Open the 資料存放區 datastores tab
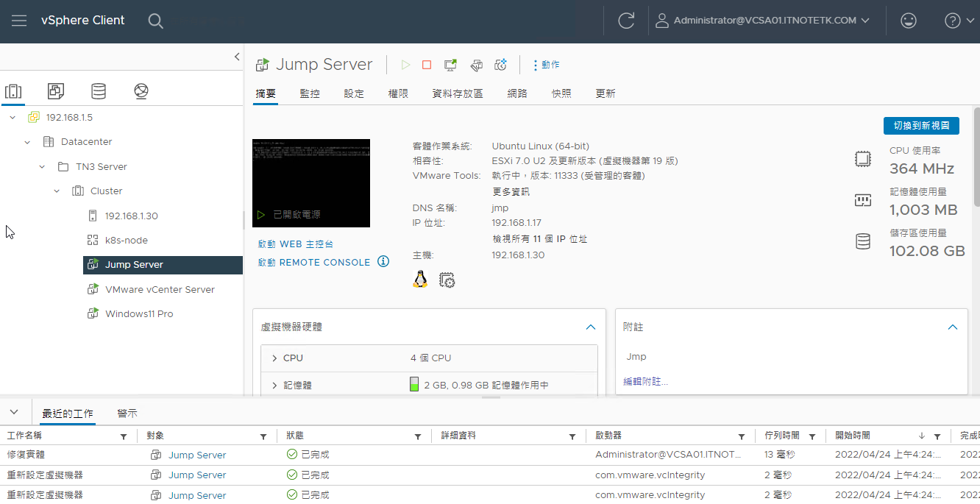This screenshot has width=980, height=504. click(458, 93)
